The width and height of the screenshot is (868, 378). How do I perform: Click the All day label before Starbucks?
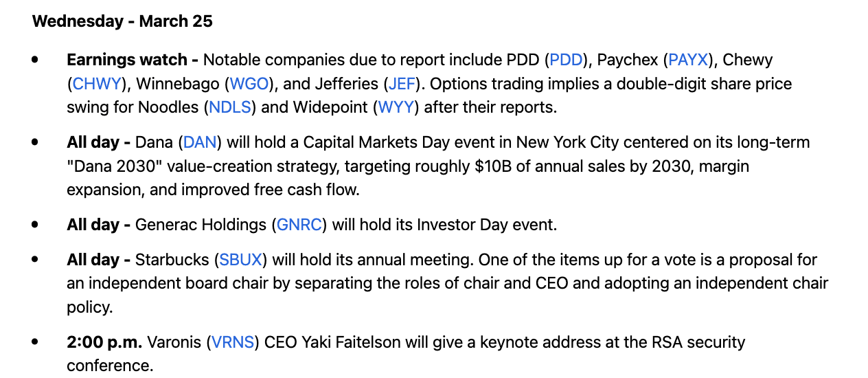pos(98,260)
